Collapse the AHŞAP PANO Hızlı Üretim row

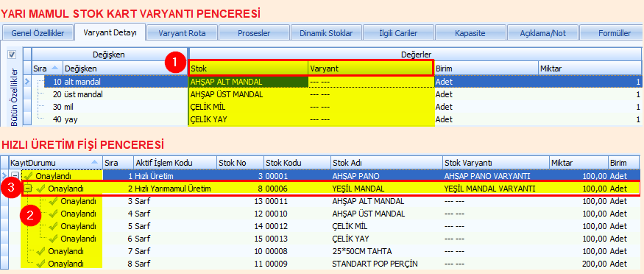(15, 176)
